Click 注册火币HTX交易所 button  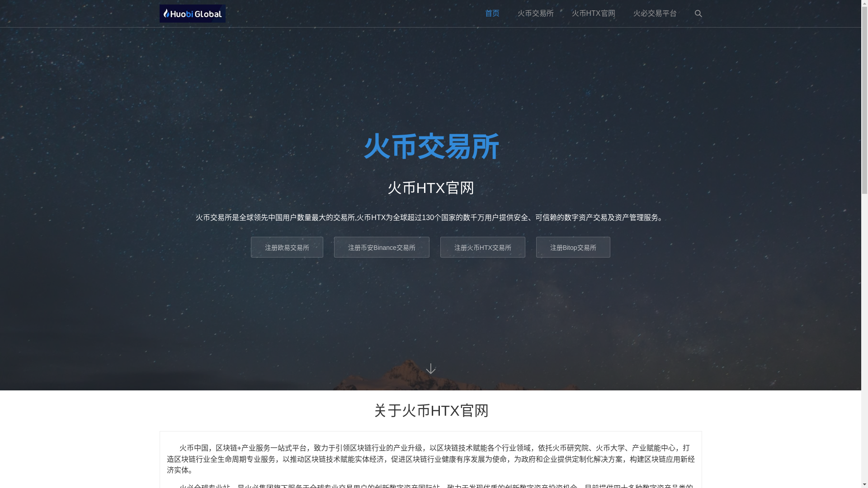[x=482, y=248]
